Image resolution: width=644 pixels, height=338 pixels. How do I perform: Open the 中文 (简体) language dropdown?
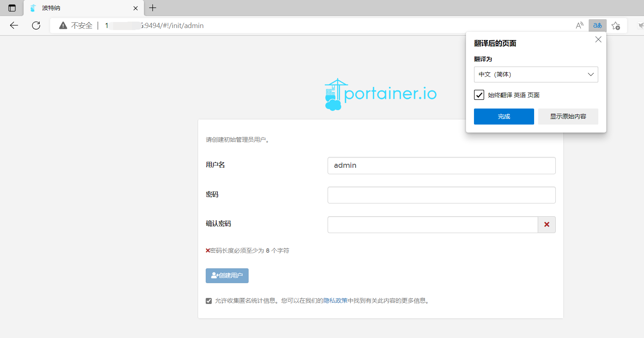pos(536,74)
